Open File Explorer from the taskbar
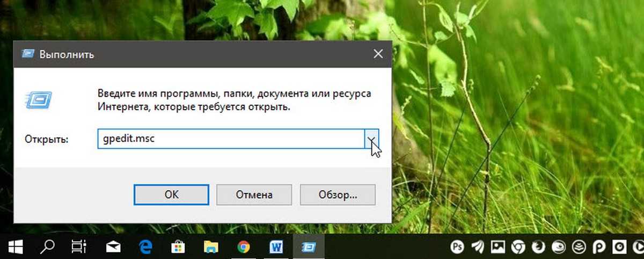Image resolution: width=644 pixels, height=259 pixels. [x=211, y=247]
